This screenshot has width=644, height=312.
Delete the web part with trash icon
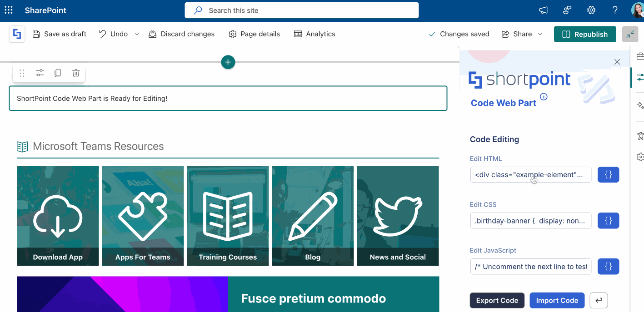[76, 73]
